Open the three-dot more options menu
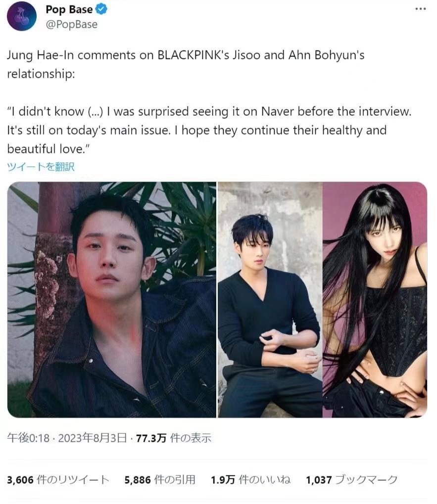Viewport: 437px width, 504px height. point(420,9)
